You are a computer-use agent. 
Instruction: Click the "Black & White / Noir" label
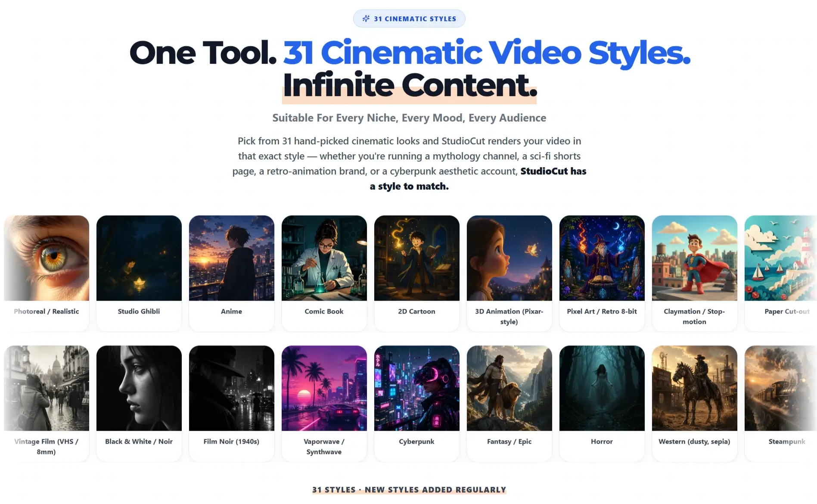tap(139, 442)
